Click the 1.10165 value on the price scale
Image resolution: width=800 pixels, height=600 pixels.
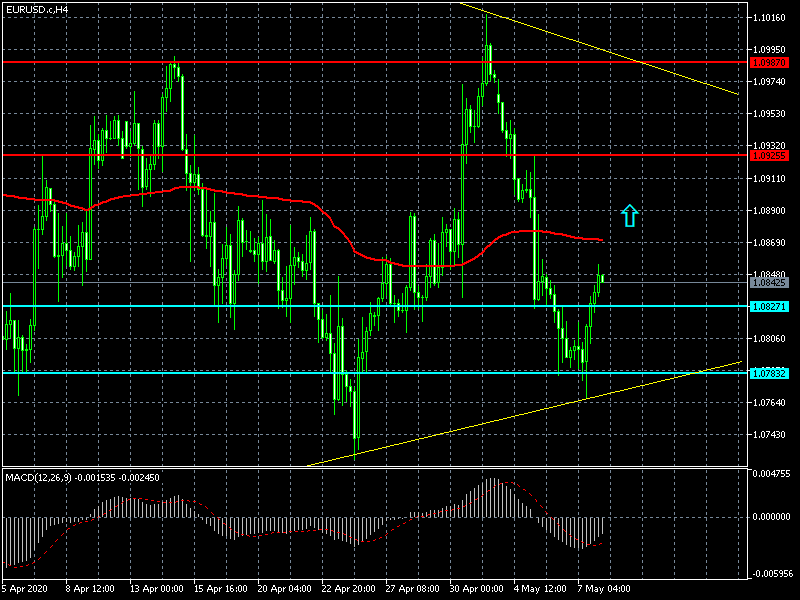tap(772, 18)
